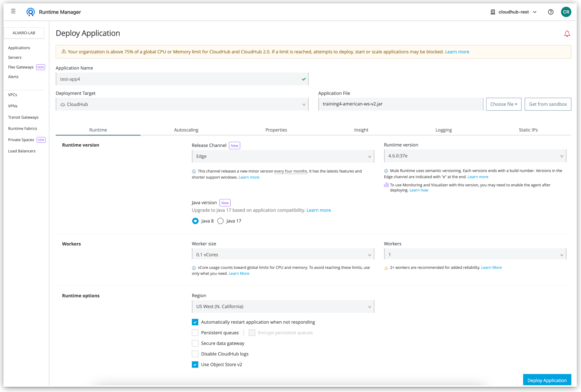This screenshot has height=392, width=581.
Task: Open the hamburger navigation menu
Action: (x=13, y=12)
